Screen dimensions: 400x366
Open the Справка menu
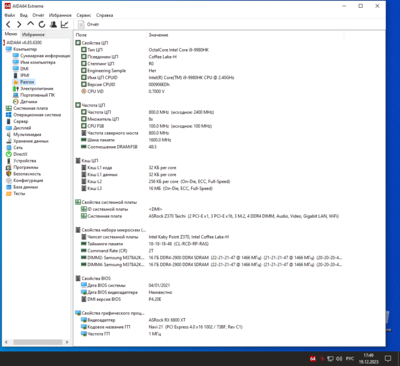105,15
